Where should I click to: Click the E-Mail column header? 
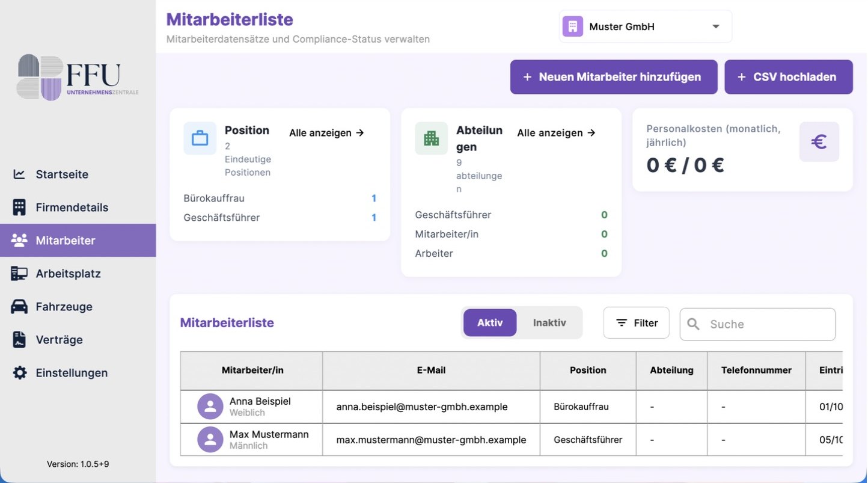coord(432,371)
